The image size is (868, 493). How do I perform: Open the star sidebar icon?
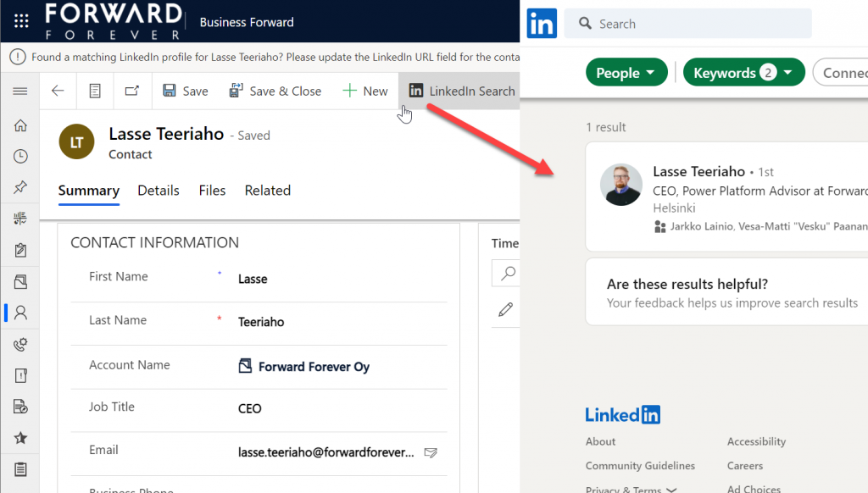pyautogui.click(x=20, y=438)
